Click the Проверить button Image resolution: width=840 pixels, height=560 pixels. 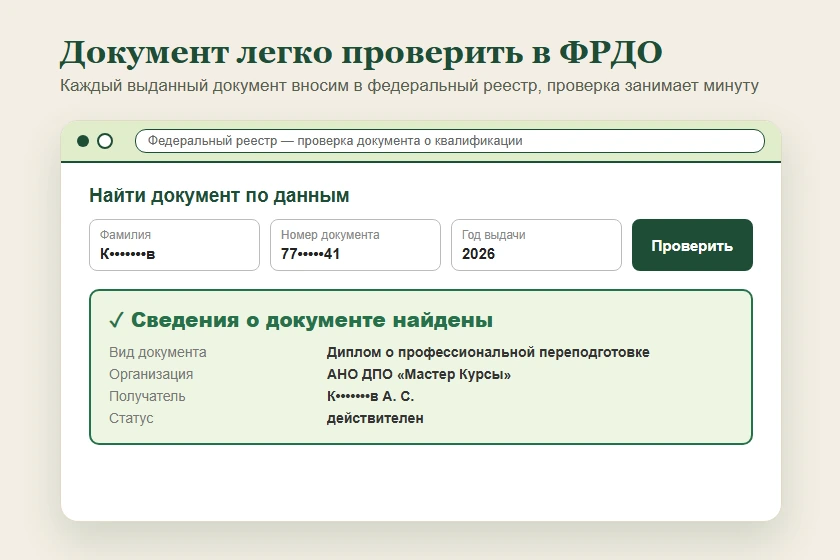click(692, 245)
